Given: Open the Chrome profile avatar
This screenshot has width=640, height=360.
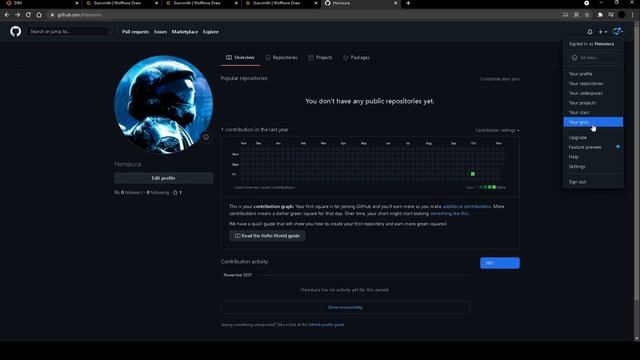Looking at the screenshot, I should [x=622, y=15].
